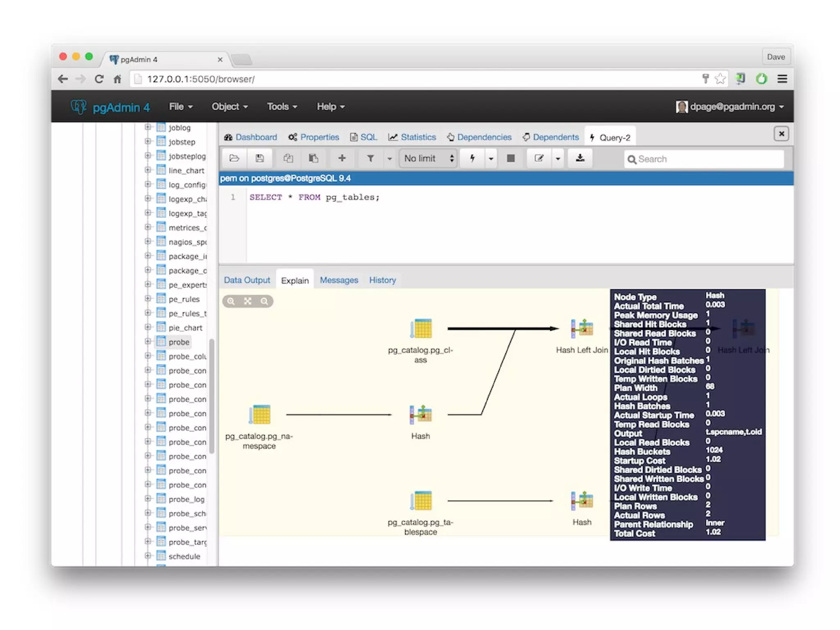Click the Execute query lightning icon
The height and width of the screenshot is (630, 840).
pos(472,158)
